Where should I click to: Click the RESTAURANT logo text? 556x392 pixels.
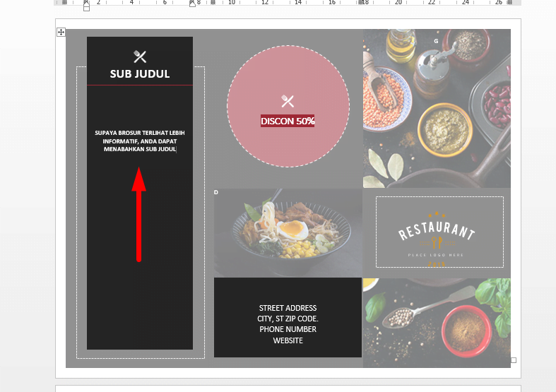tap(437, 232)
